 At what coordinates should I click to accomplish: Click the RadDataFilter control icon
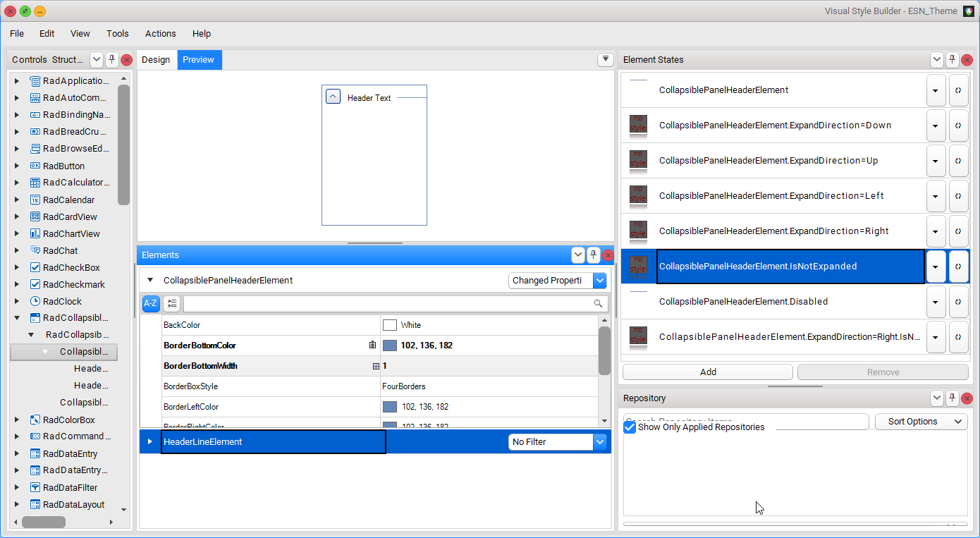point(35,487)
